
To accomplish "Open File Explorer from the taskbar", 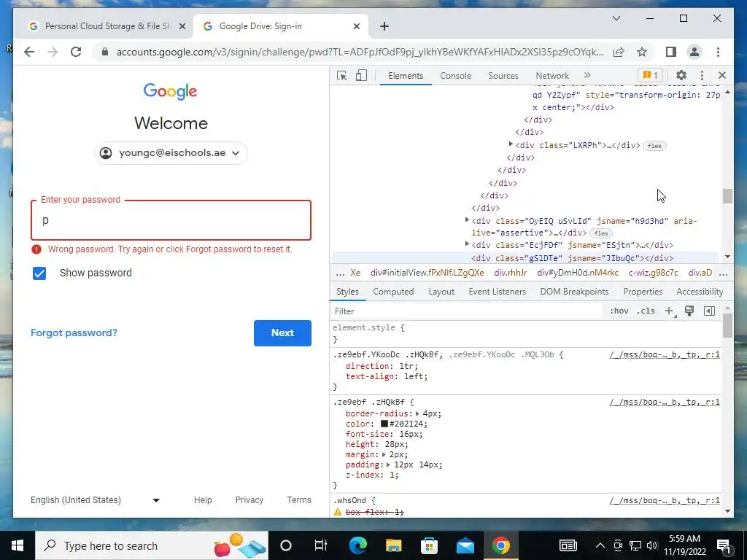I will coord(393,545).
